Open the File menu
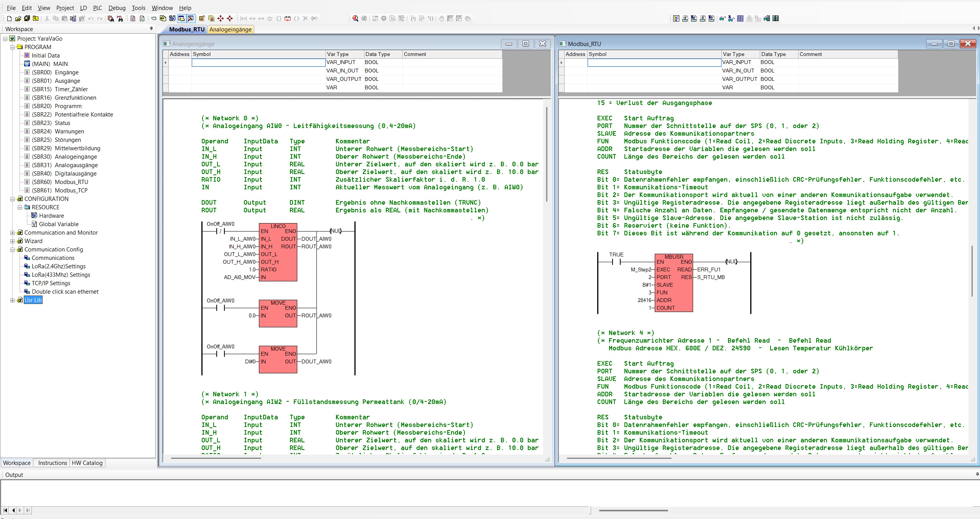This screenshot has width=980, height=519. pos(11,8)
